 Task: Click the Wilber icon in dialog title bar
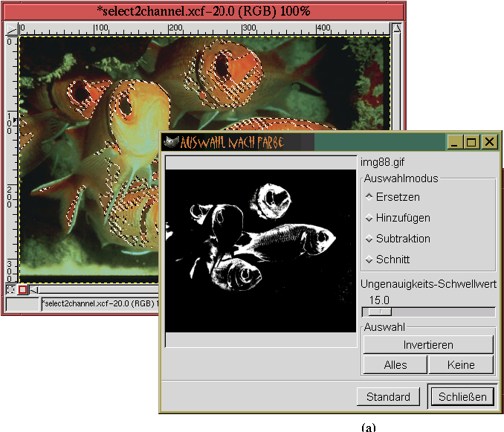click(x=171, y=142)
